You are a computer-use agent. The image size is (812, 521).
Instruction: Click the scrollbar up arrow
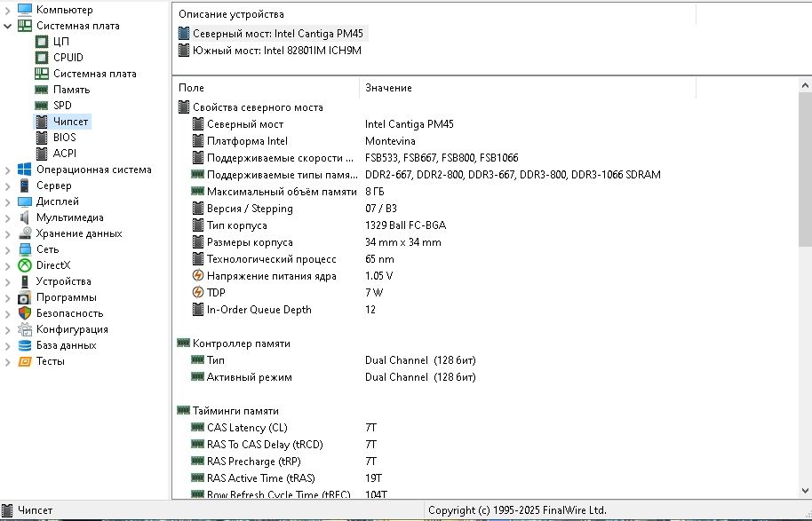pyautogui.click(x=805, y=85)
